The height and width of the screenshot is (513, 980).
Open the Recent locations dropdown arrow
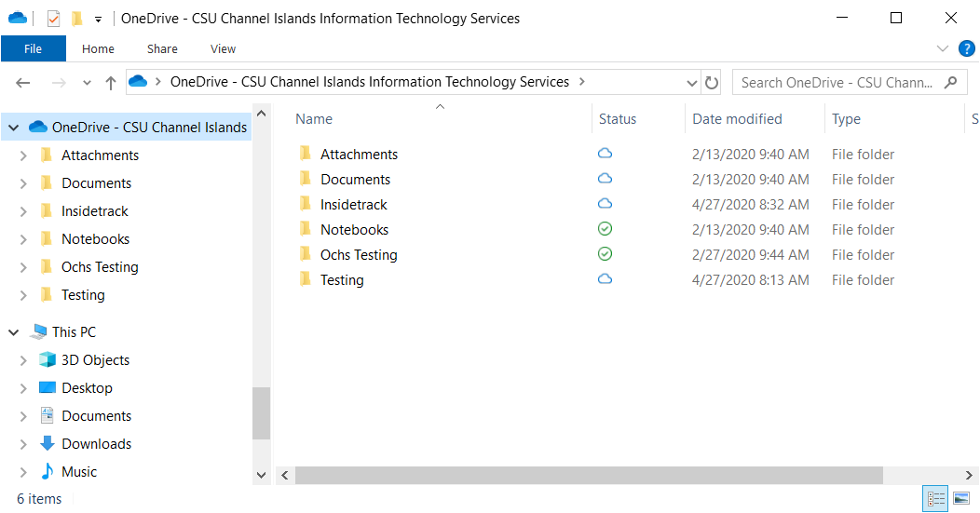pyautogui.click(x=87, y=83)
